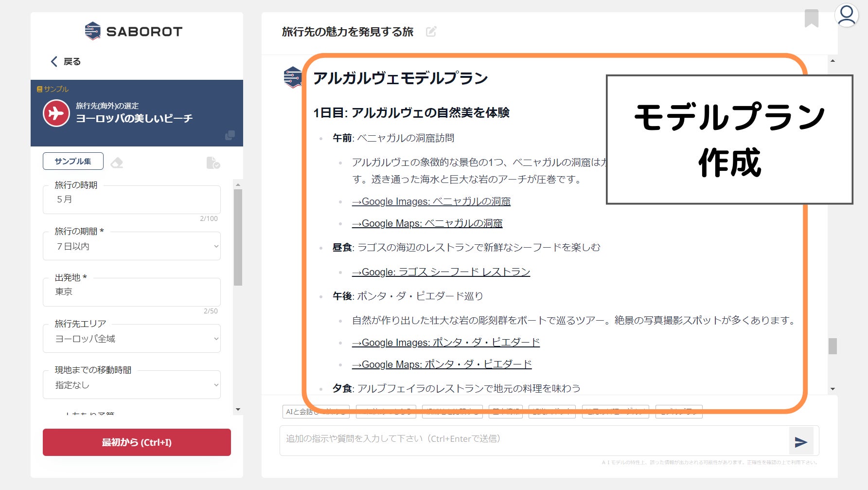Click the chat scrollbar thumb
Viewport: 868px width, 490px height.
833,346
